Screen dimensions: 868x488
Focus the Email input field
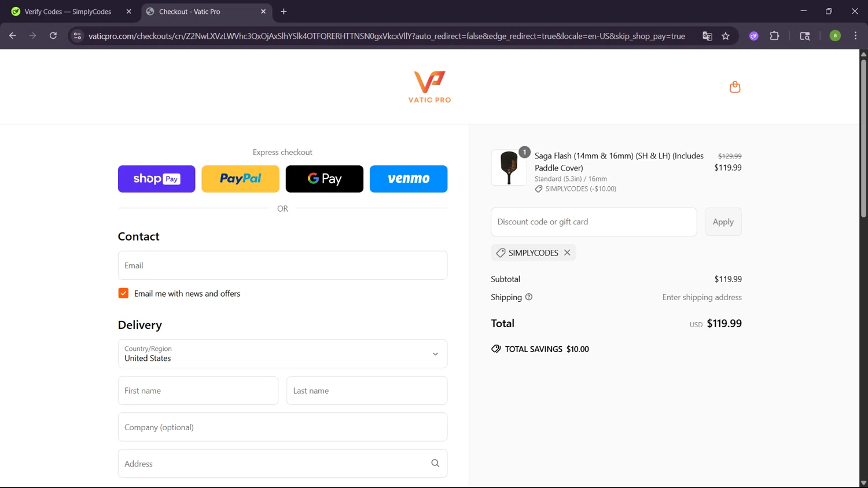coord(282,265)
